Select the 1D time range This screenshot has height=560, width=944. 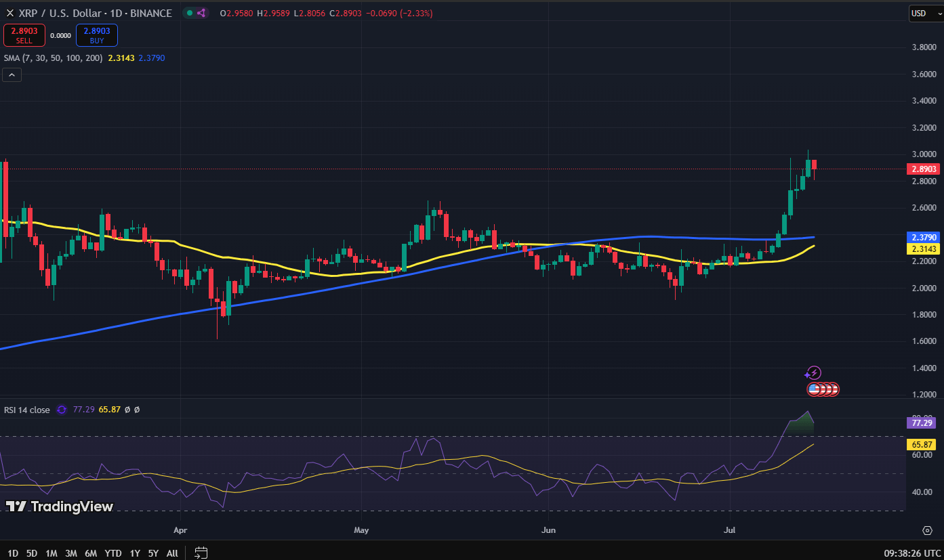13,553
